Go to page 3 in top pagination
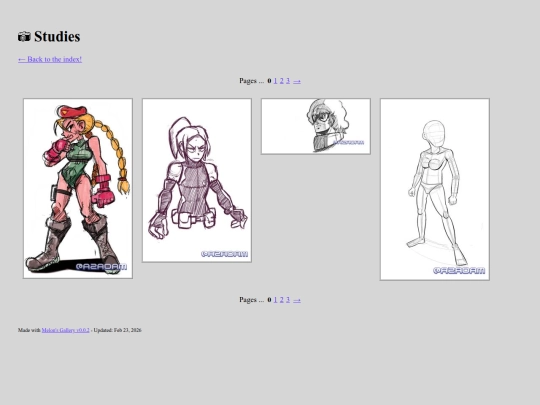The image size is (540, 405). (x=288, y=81)
